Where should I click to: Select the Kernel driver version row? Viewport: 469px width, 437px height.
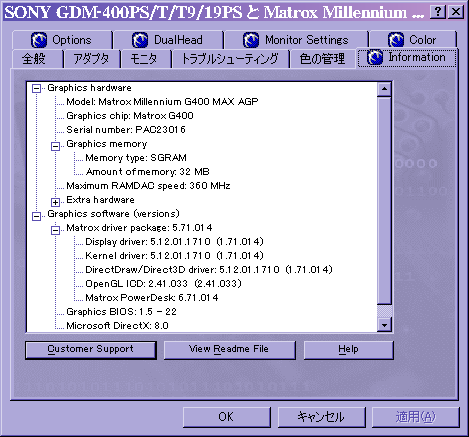174,256
